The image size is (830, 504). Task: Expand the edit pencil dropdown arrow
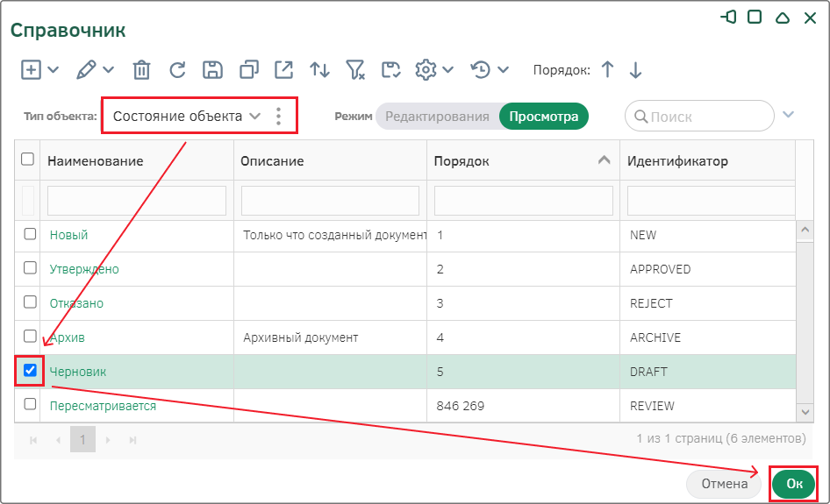[109, 70]
